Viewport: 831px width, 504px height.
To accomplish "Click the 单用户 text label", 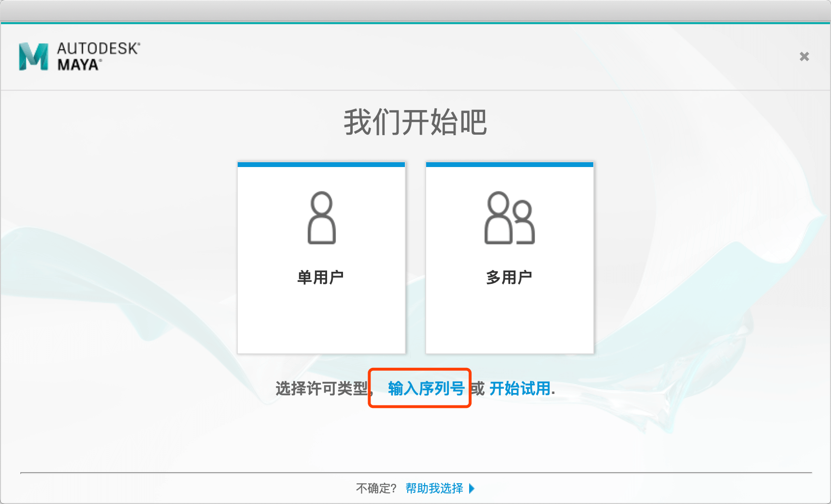I will (320, 277).
